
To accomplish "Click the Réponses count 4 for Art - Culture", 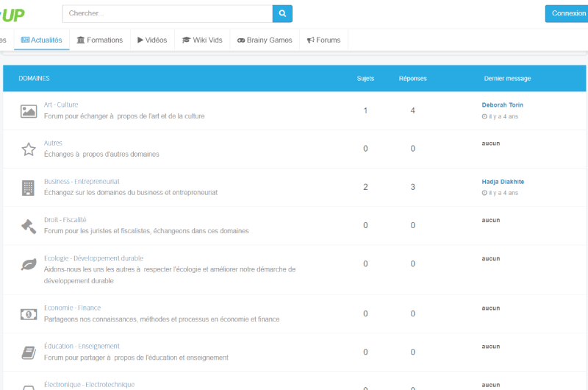I will coord(412,110).
